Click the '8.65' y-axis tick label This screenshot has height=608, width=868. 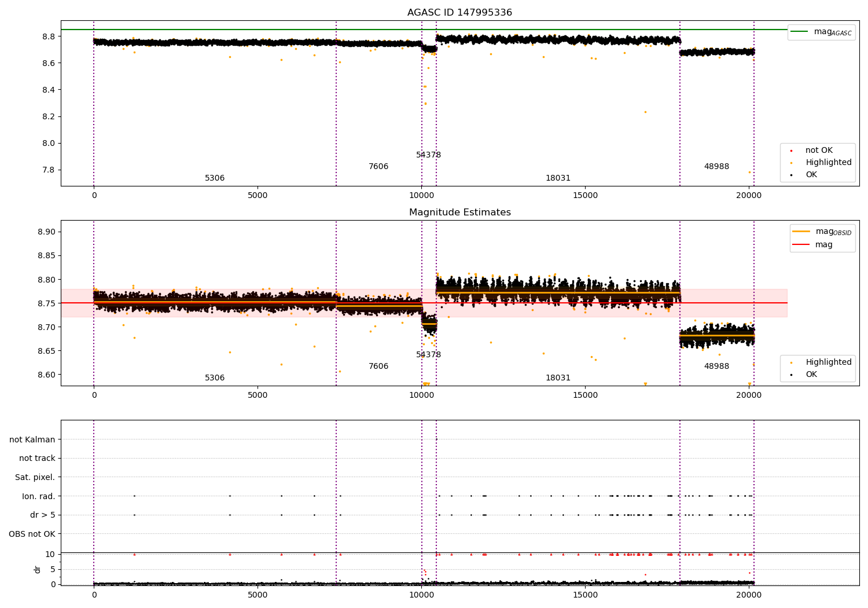(46, 351)
